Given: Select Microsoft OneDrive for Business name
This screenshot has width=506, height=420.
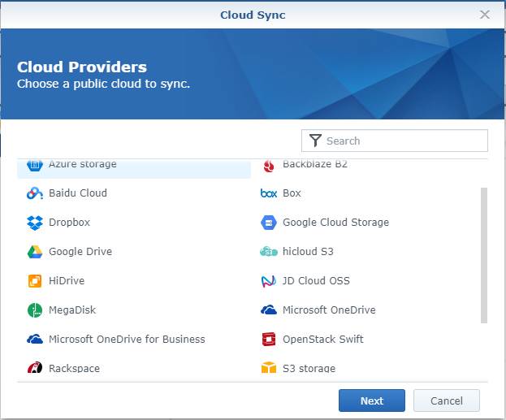Looking at the screenshot, I should [127, 340].
